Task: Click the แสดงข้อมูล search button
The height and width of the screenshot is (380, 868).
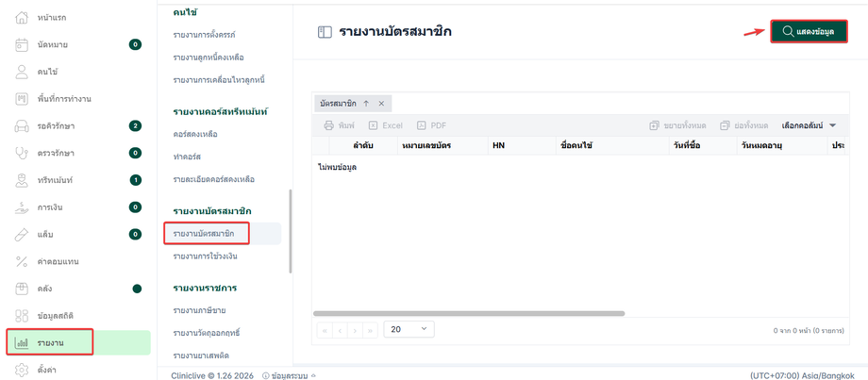Action: (x=809, y=31)
